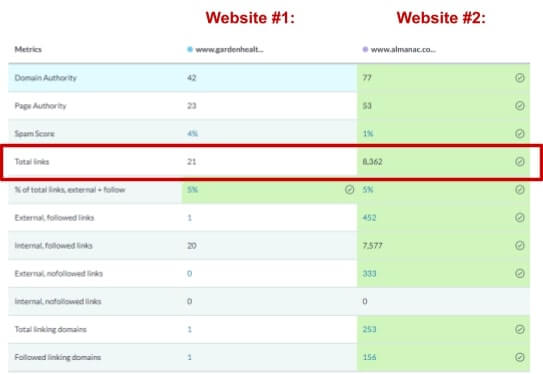Viewport: 543px width, 374px height.
Task: Click the checkmark in External, followed links row
Action: point(519,217)
